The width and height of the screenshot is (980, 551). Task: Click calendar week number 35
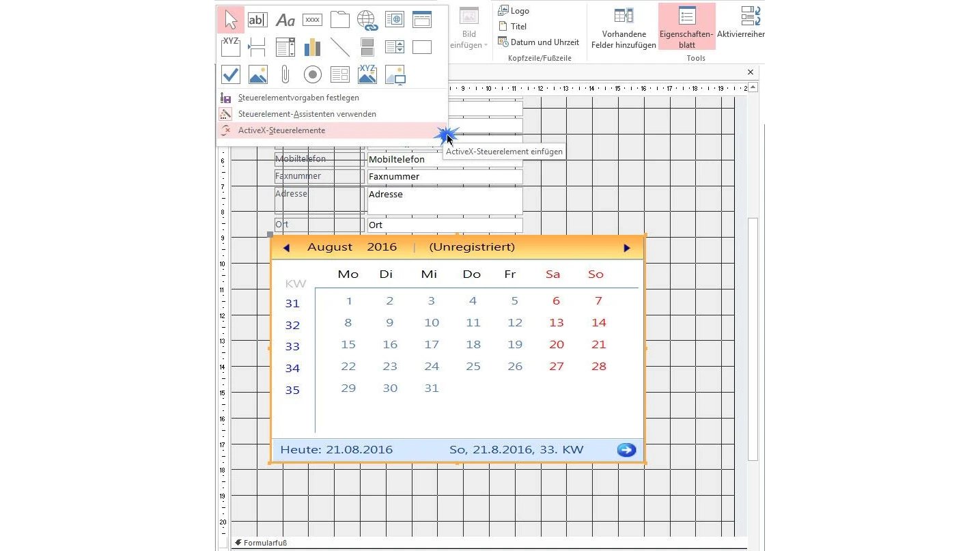tap(292, 391)
